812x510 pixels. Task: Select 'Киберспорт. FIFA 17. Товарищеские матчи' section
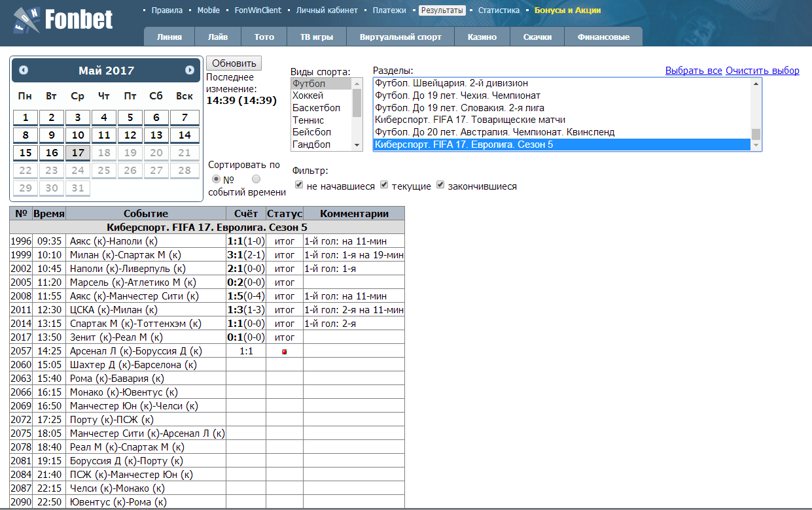(562, 120)
